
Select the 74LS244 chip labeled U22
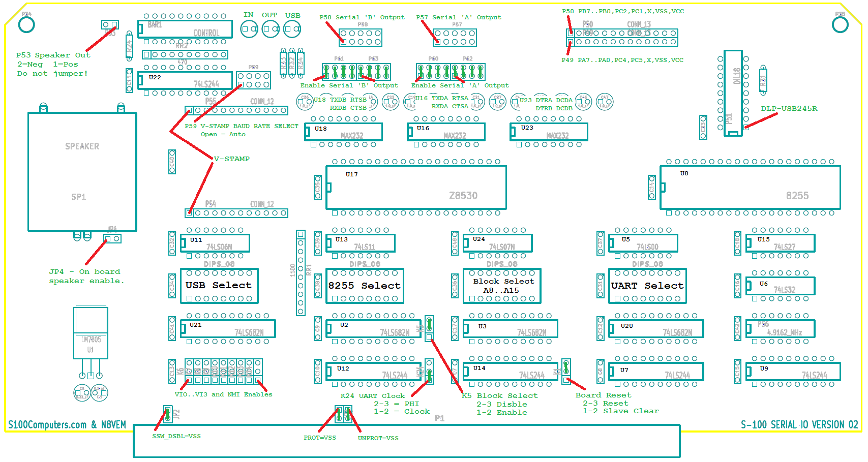[185, 80]
